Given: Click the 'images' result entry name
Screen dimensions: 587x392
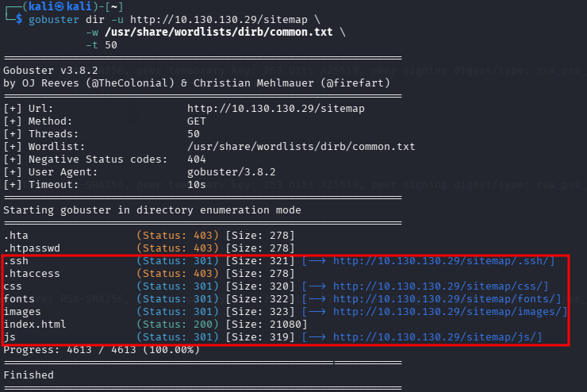Looking at the screenshot, I should tap(22, 312).
